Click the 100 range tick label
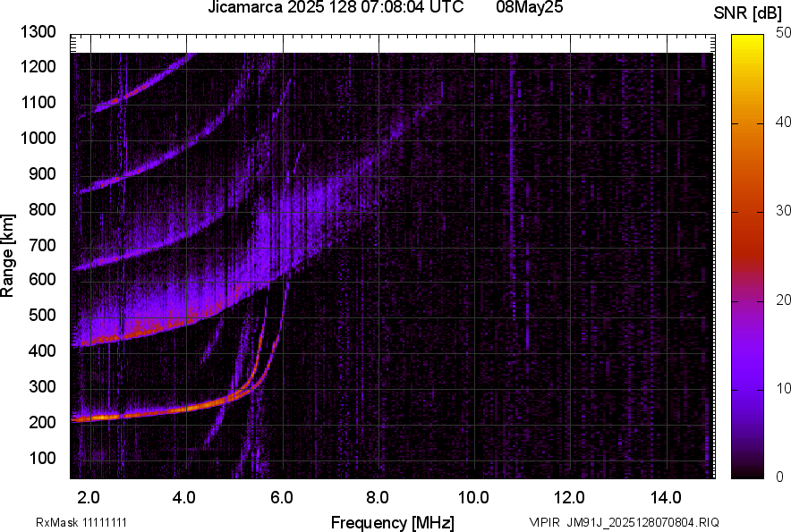This screenshot has height=532, width=791. [42, 458]
